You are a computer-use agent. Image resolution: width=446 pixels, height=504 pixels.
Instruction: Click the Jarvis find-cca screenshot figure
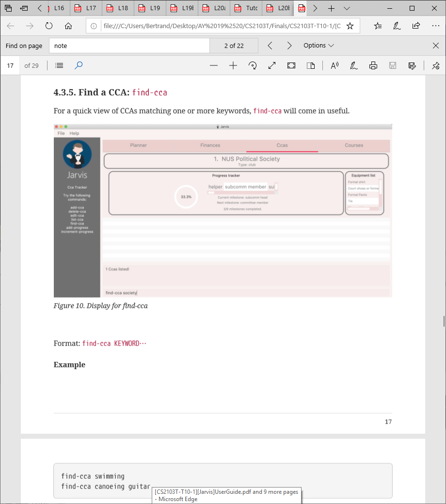[223, 210]
